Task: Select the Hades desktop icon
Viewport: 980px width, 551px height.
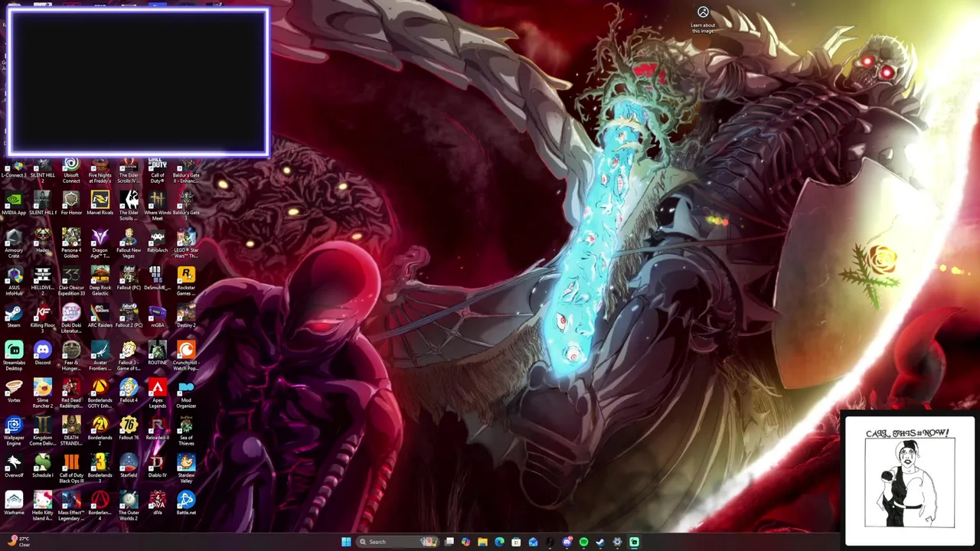Action: click(42, 242)
